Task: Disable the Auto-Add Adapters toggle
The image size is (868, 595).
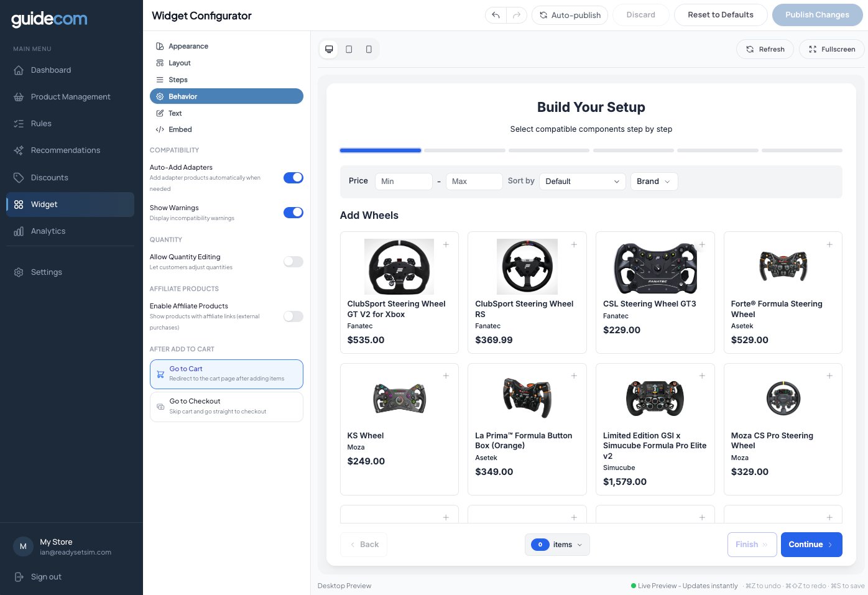Action: point(293,177)
